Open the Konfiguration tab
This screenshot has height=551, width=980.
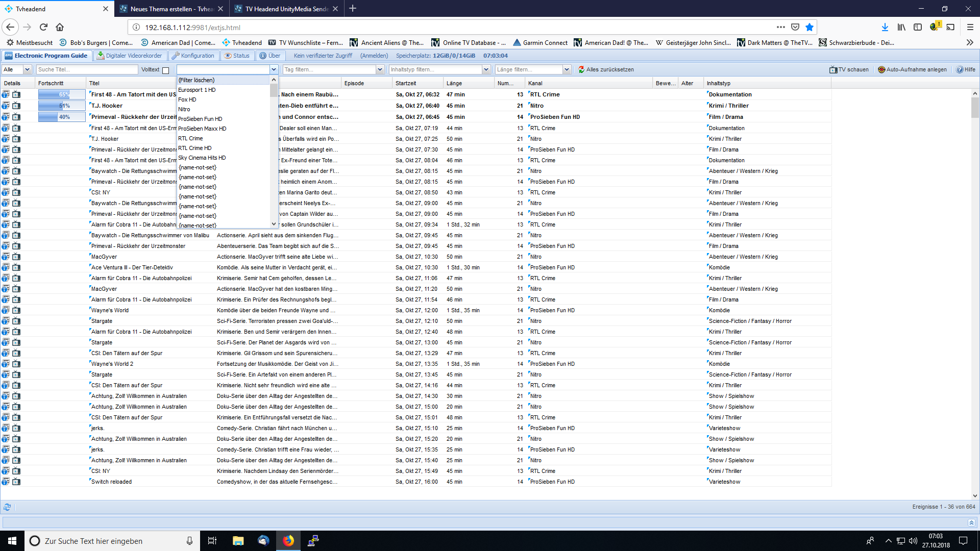[x=193, y=56]
